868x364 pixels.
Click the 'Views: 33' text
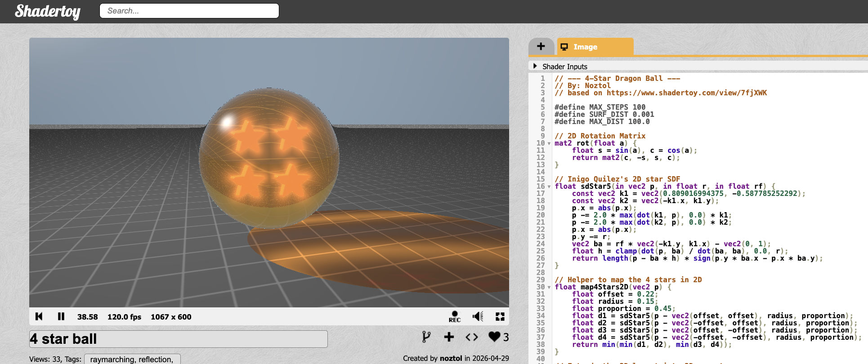[45, 359]
